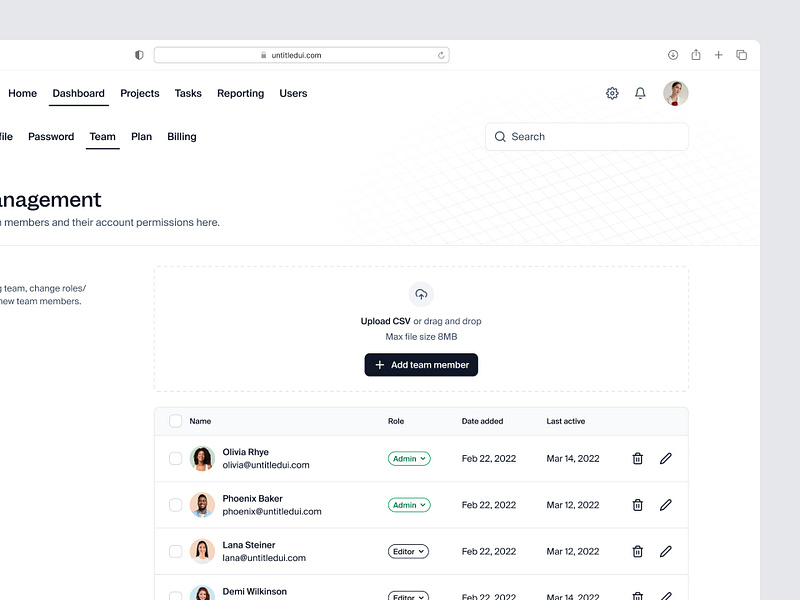The width and height of the screenshot is (800, 600).
Task: Expand Phoenix Baker's Admin role selector
Action: pyautogui.click(x=409, y=505)
